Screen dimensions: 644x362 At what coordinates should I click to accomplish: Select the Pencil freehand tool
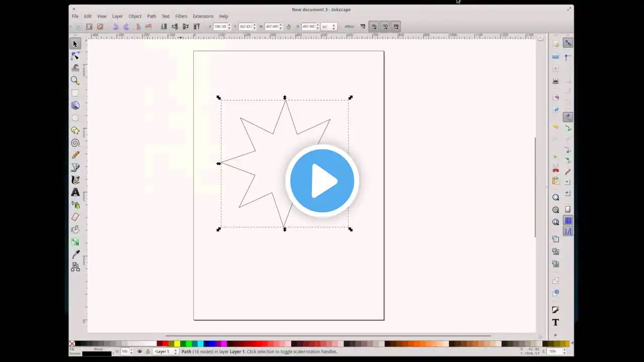pos(75,155)
